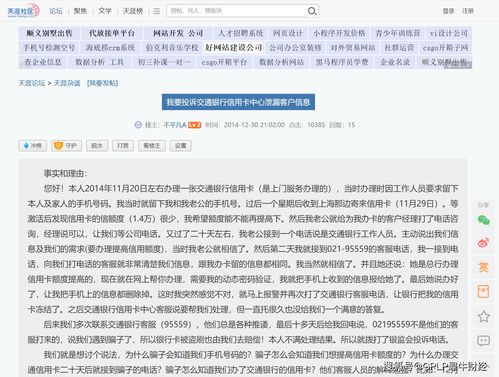Click the orange Lv2 level badge
The height and width of the screenshot is (377, 499).
[194, 125]
